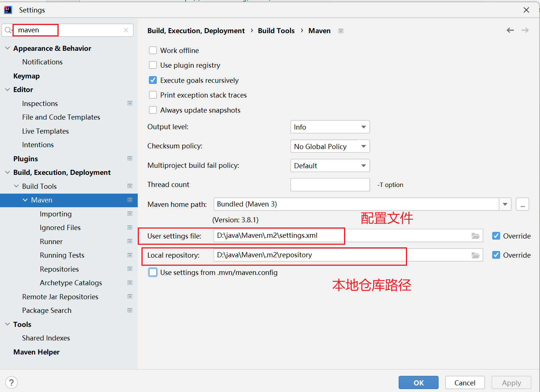Collapse the Editor section chevron
Viewport: 540px width, 392px height.
7,89
